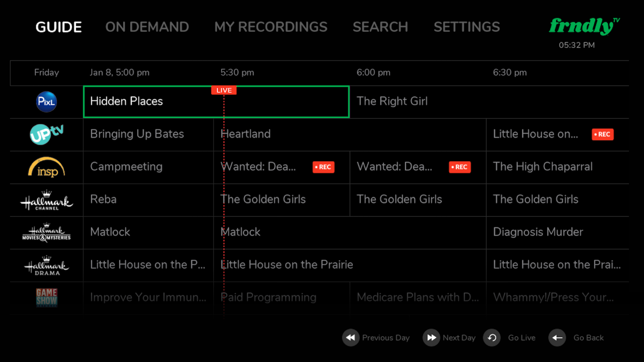Select the Hallmark Movies & Mysteries logo
Screen dimensions: 644x362
point(47,233)
